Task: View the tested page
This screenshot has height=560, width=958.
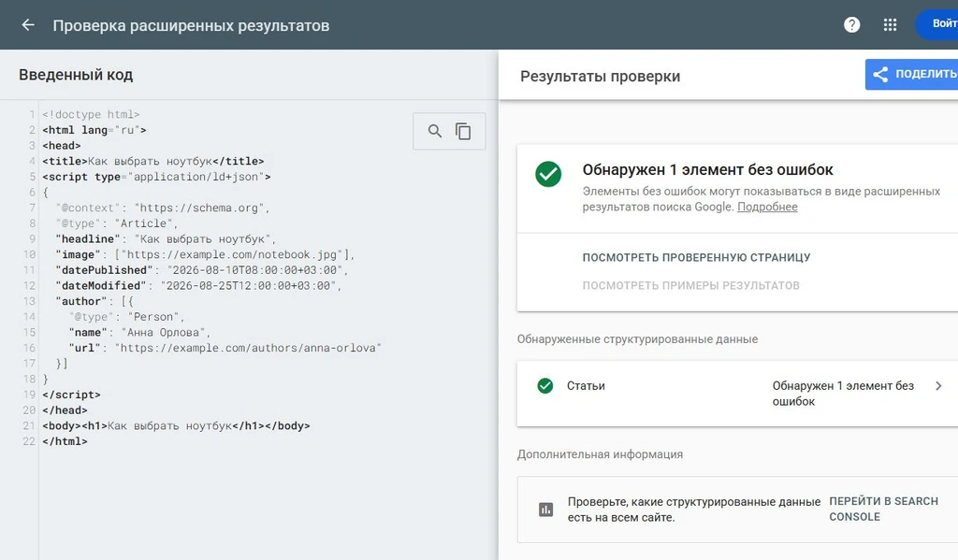Action: (696, 257)
